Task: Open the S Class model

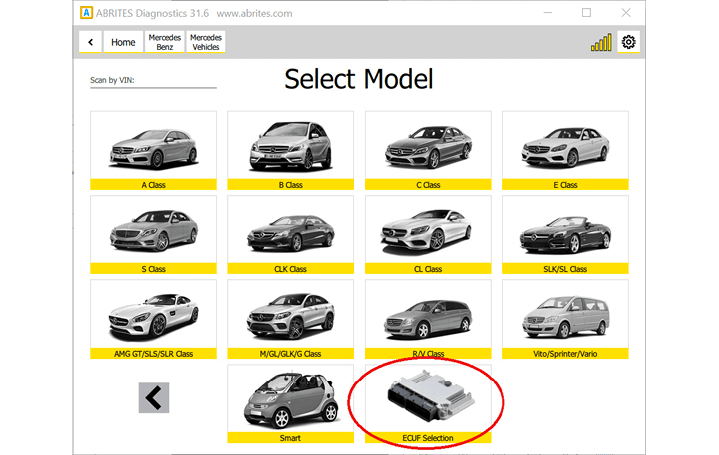Action: [153, 234]
